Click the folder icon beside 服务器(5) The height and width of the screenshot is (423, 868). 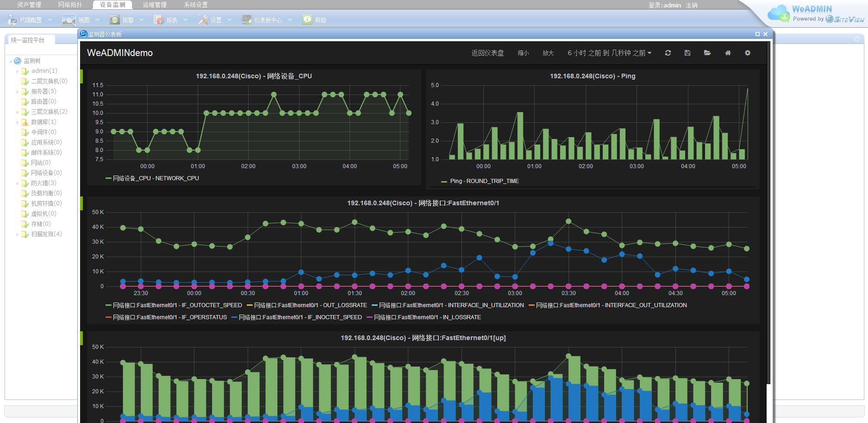pyautogui.click(x=25, y=91)
